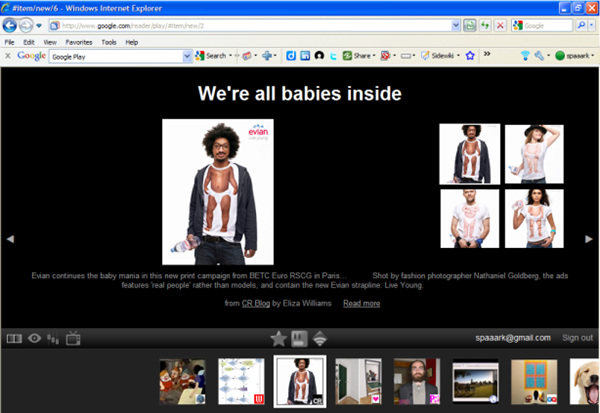The width and height of the screenshot is (600, 413).
Task: Open the File menu
Action: 10,42
